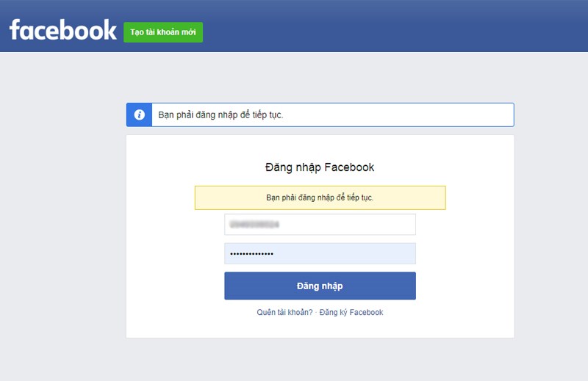Screen dimensions: 588x381
Task: Click the white area of the info banner
Action: (398, 115)
